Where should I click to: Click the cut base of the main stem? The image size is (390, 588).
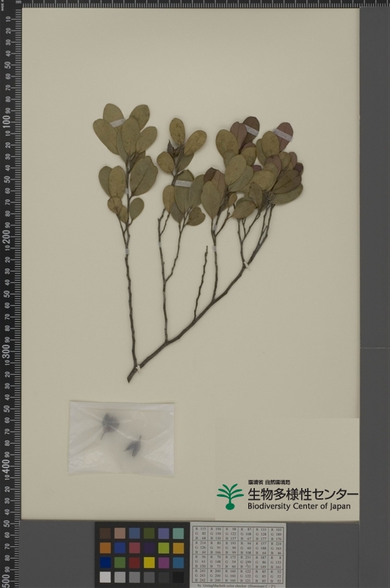[x=130, y=377]
